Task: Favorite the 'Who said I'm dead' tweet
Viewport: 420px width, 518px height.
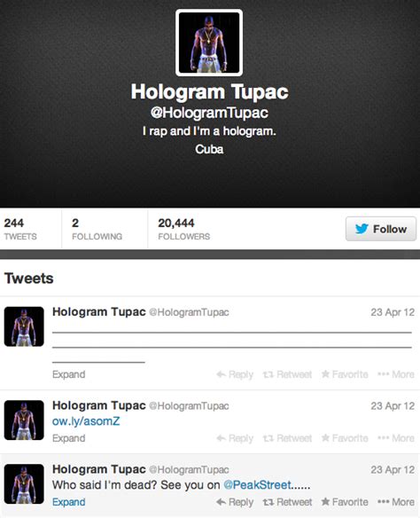Action: click(345, 502)
